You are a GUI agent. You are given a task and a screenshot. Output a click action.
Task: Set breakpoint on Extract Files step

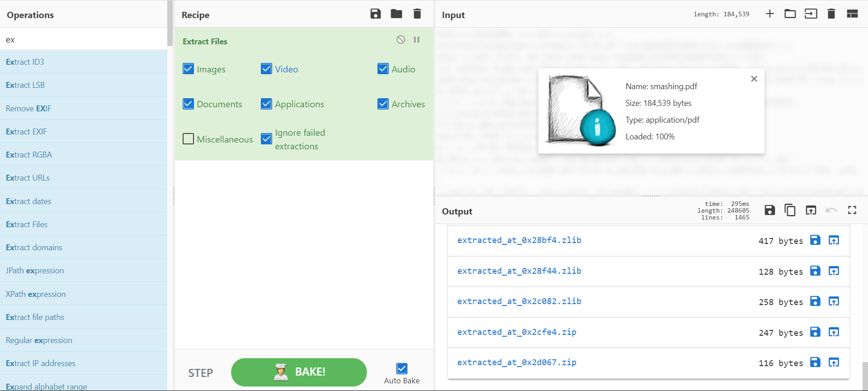pos(417,40)
